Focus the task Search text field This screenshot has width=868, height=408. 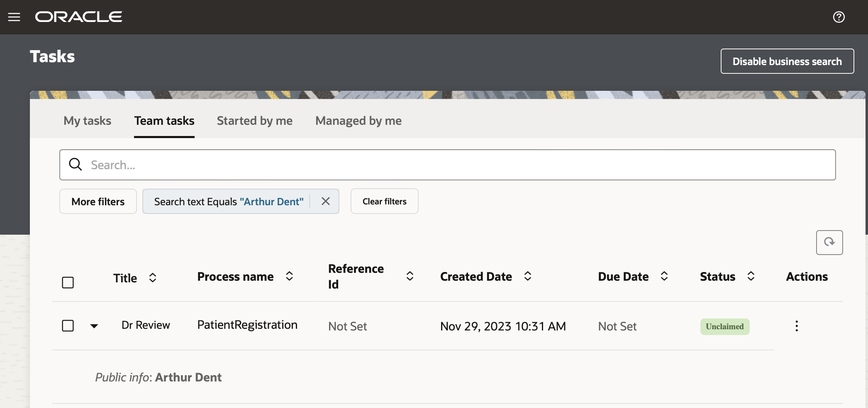click(x=456, y=165)
